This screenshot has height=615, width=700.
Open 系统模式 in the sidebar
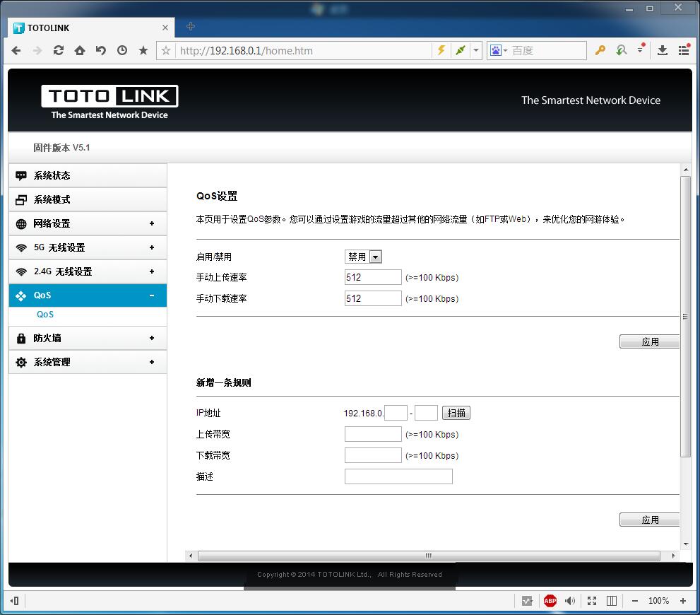tap(88, 199)
